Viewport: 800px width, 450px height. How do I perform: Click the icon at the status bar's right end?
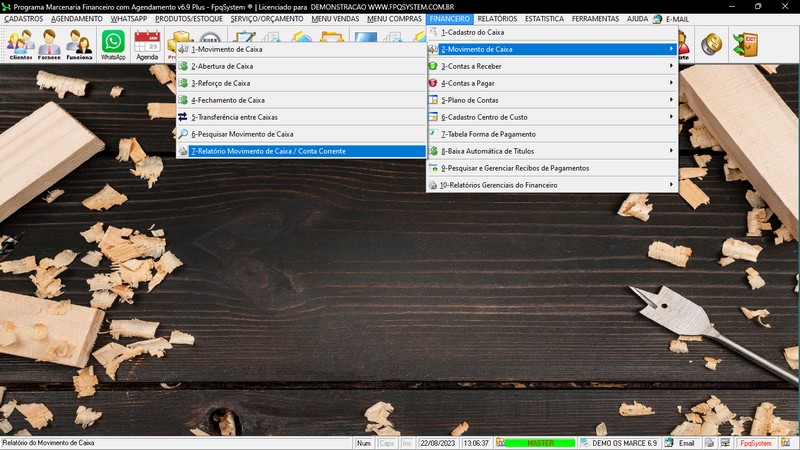(786, 443)
